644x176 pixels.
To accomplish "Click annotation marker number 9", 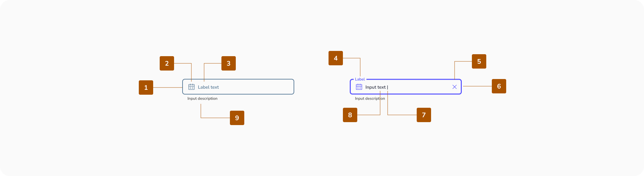I will pos(237,118).
